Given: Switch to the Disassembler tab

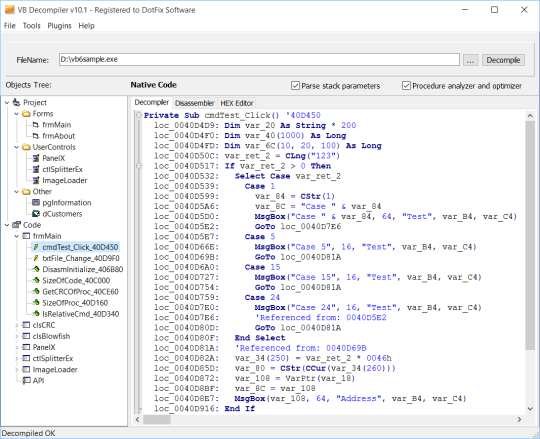Looking at the screenshot, I should [195, 103].
